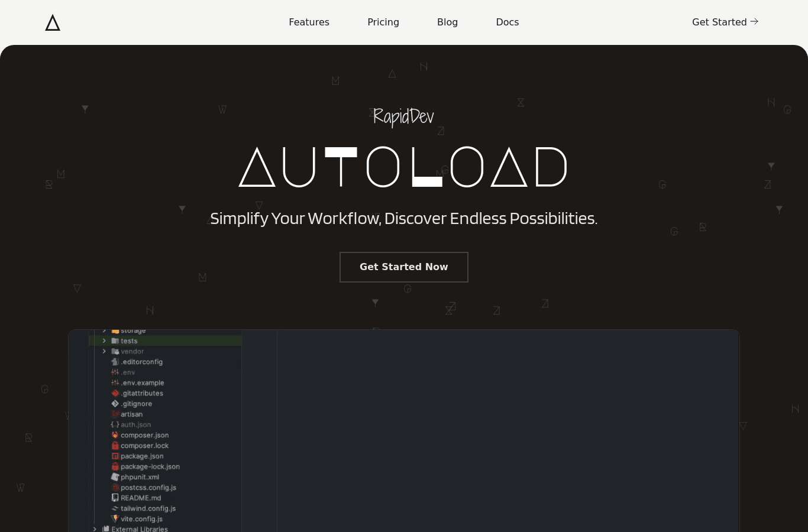Click the External Libraries label
Viewport: 808px width, 532px height.
click(140, 529)
